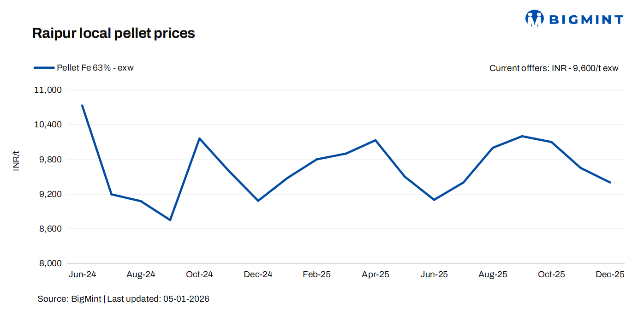The height and width of the screenshot is (328, 644).
Task: Select the Feb-25 x-axis label
Action: click(316, 274)
